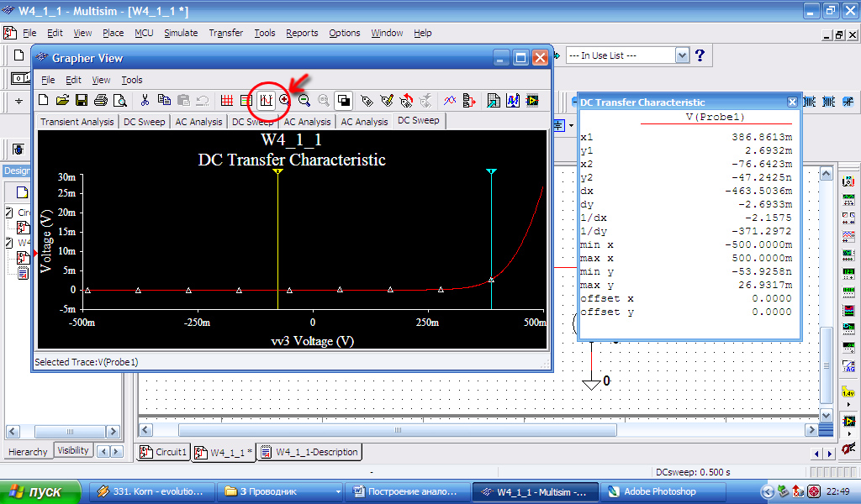Toggle the Show Legend button in Grapher
The height and width of the screenshot is (504, 861).
coord(246,100)
